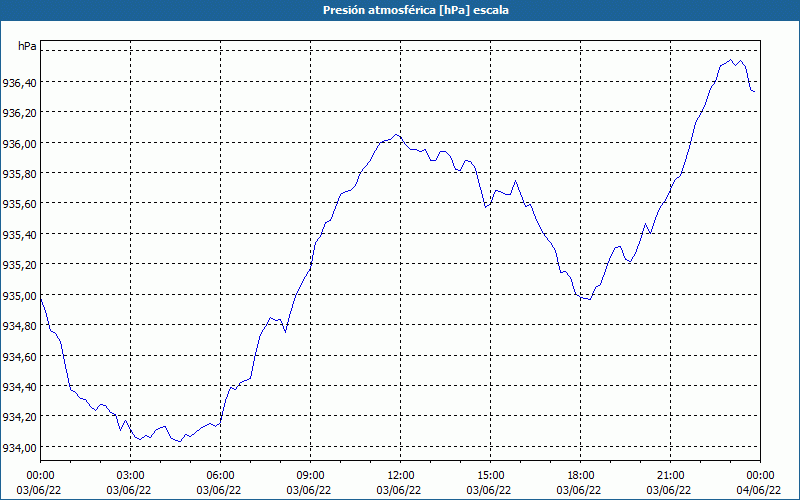This screenshot has width=800, height=500.
Task: Click the 934,40 axis value
Action: pos(19,387)
